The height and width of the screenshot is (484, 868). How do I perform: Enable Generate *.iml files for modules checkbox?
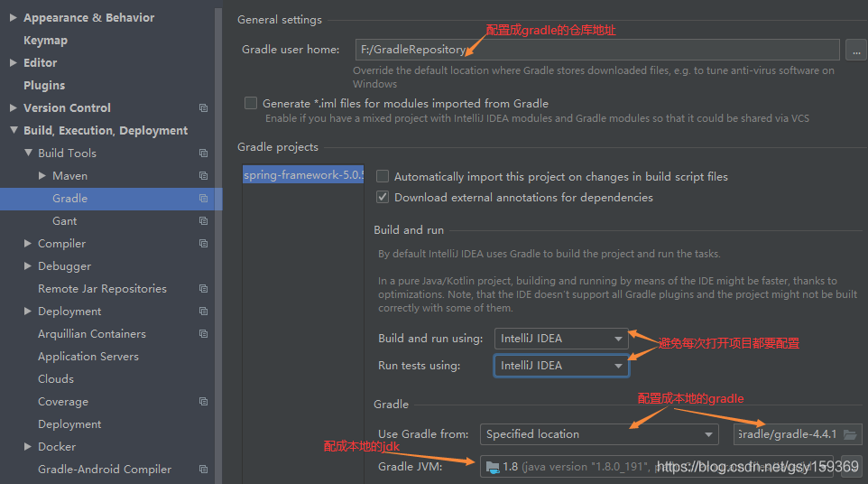(251, 104)
